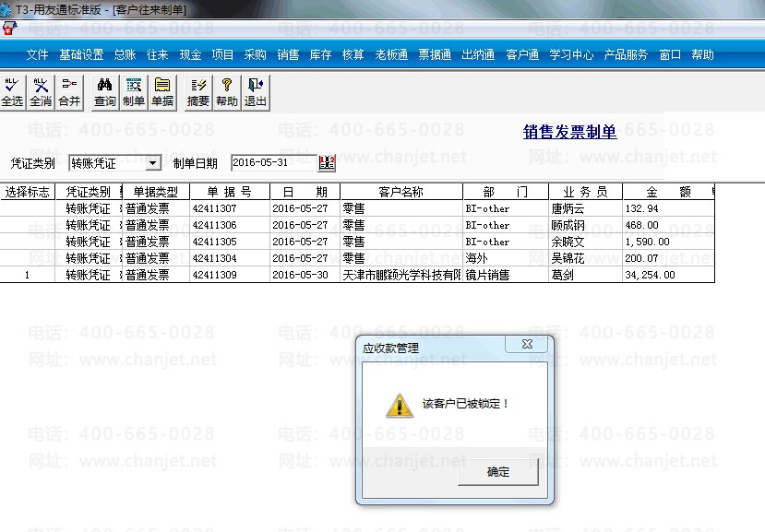Open the 总账 menu
The image size is (765, 532).
(x=125, y=54)
